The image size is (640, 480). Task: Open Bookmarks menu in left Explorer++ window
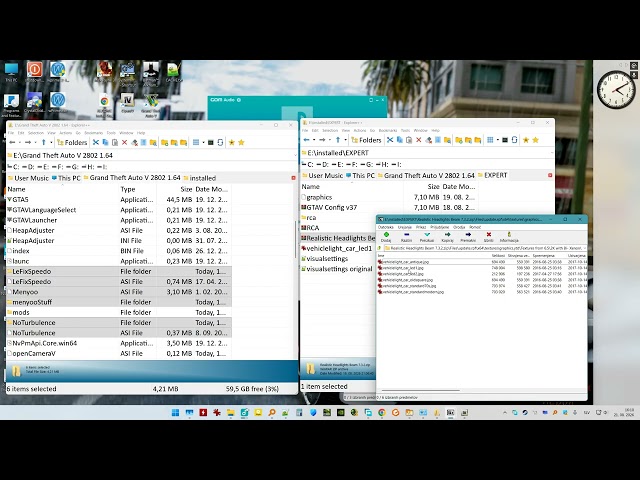pos(93,133)
